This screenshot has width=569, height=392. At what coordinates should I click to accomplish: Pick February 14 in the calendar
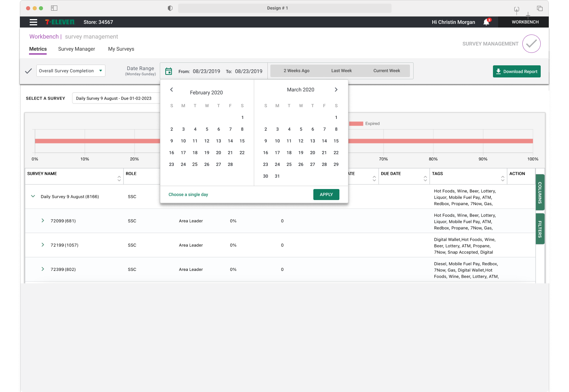230,141
